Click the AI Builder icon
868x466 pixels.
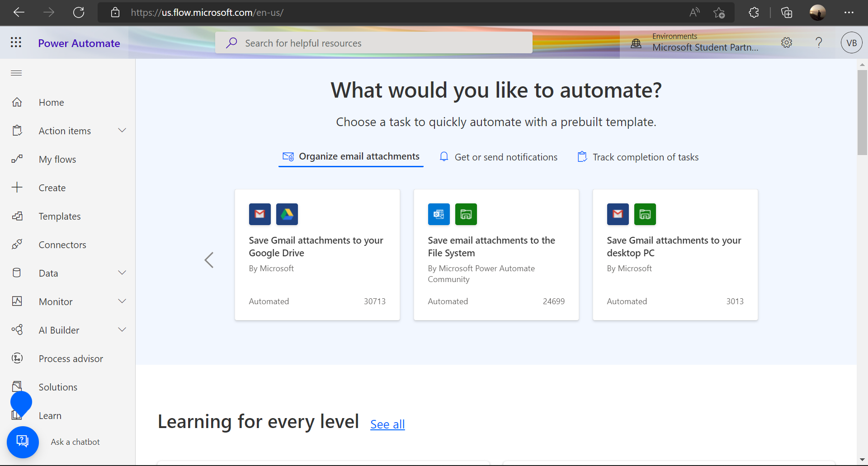pos(17,329)
